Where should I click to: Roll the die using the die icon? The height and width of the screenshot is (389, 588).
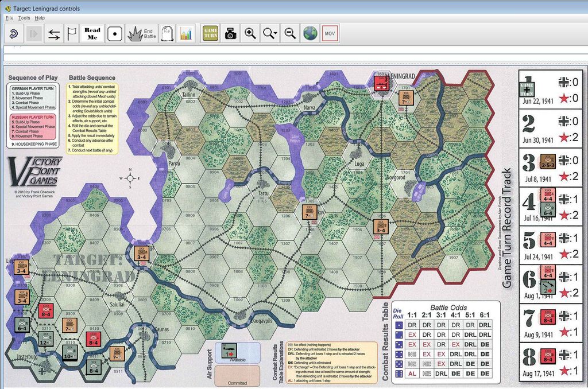114,33
